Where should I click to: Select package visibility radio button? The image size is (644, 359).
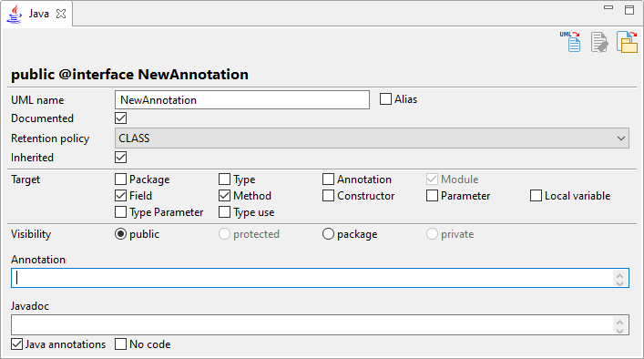point(328,234)
